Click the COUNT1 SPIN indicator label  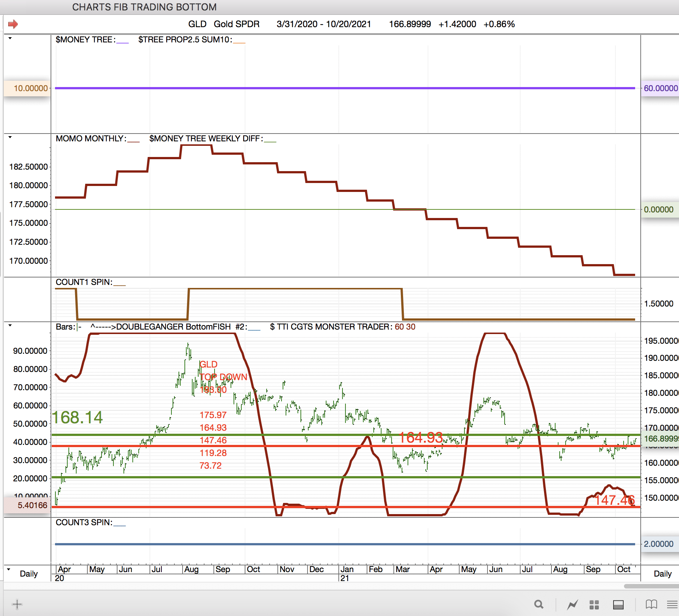[84, 282]
